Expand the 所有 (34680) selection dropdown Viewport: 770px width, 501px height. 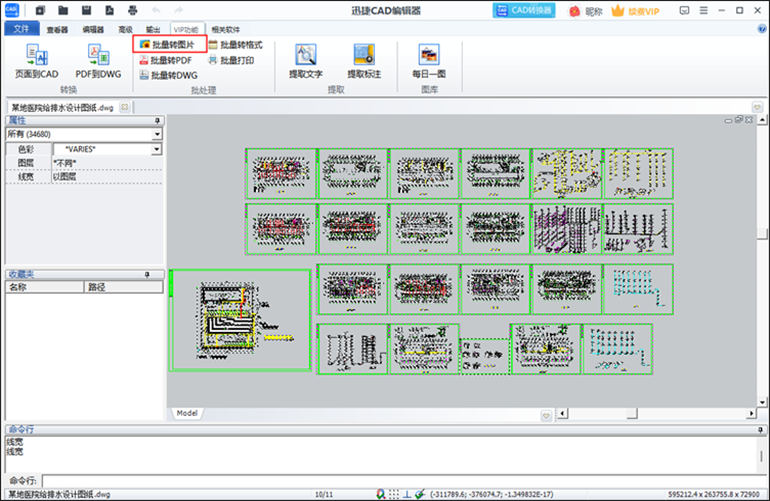pyautogui.click(x=157, y=134)
